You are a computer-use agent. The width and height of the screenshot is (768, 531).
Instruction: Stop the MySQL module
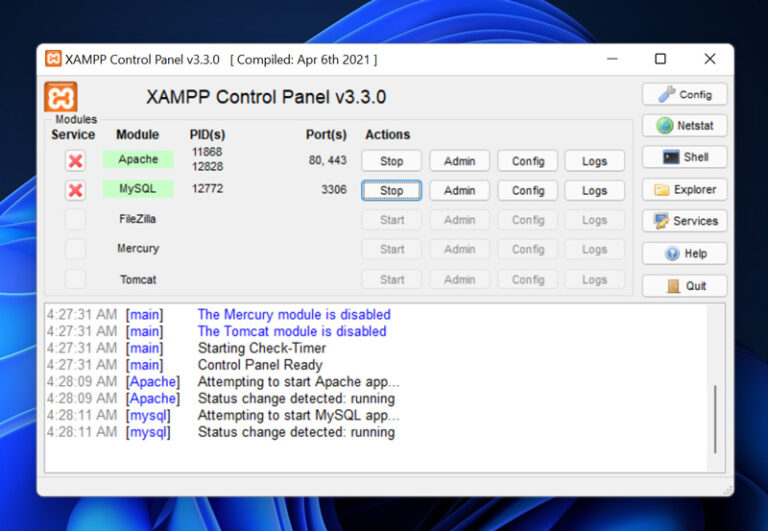pyautogui.click(x=391, y=190)
